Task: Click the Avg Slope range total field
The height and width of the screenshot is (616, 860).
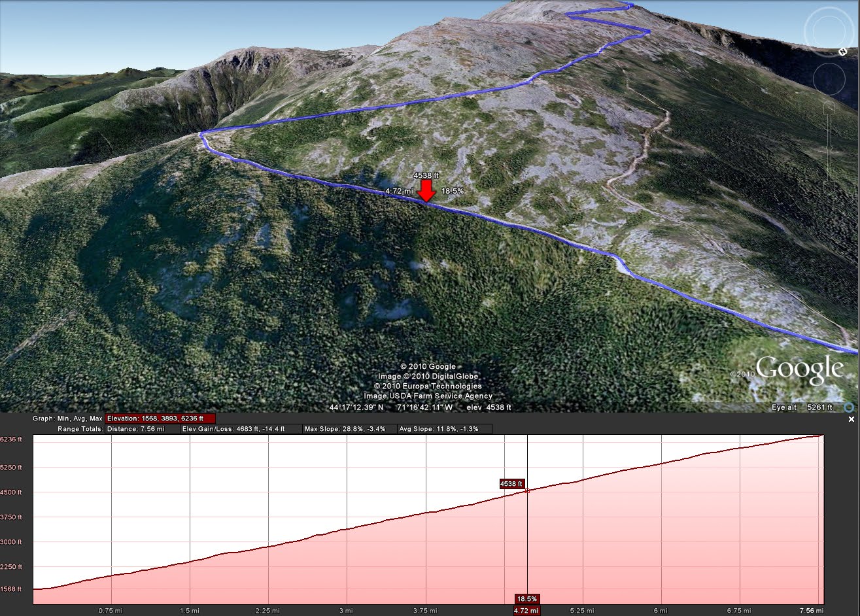Action: (x=444, y=429)
